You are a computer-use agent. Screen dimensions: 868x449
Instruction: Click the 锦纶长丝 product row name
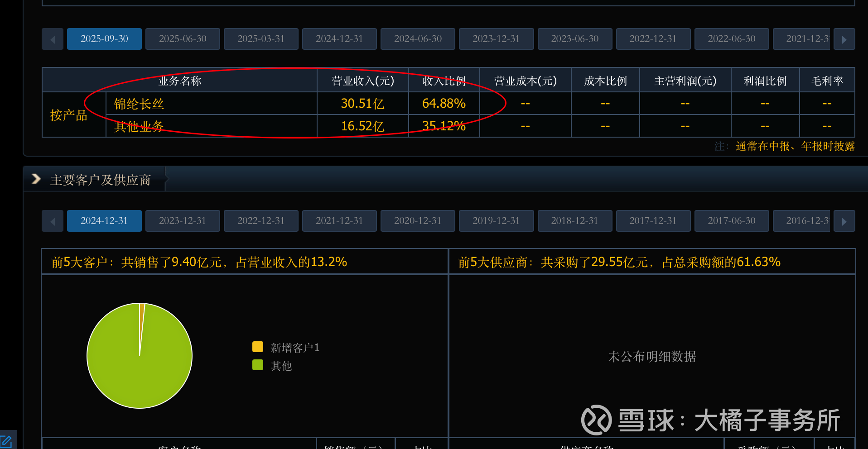tap(139, 104)
